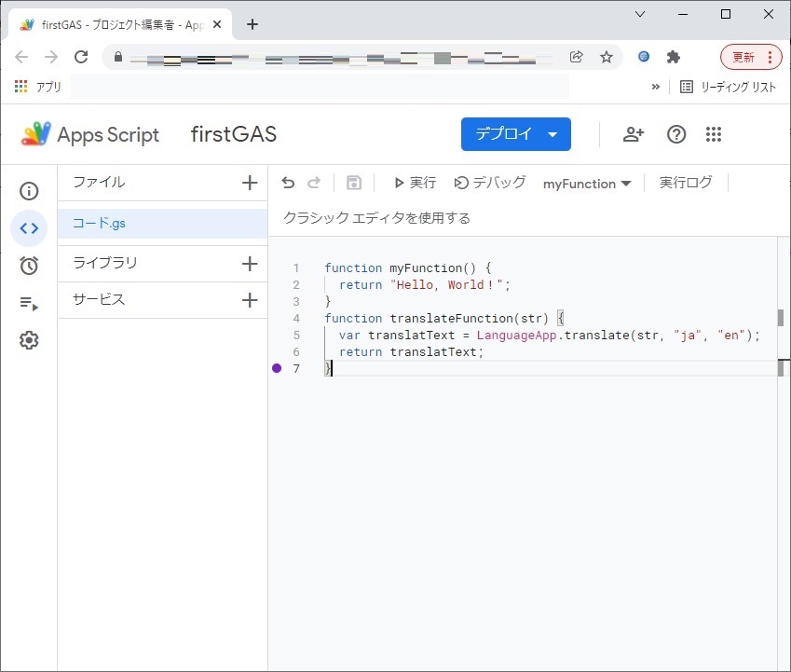The height and width of the screenshot is (672, 791).
Task: Add a new file with the plus icon
Action: pyautogui.click(x=249, y=182)
